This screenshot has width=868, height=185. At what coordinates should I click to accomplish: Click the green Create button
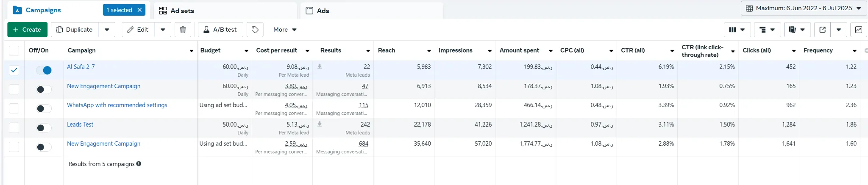[x=27, y=30]
